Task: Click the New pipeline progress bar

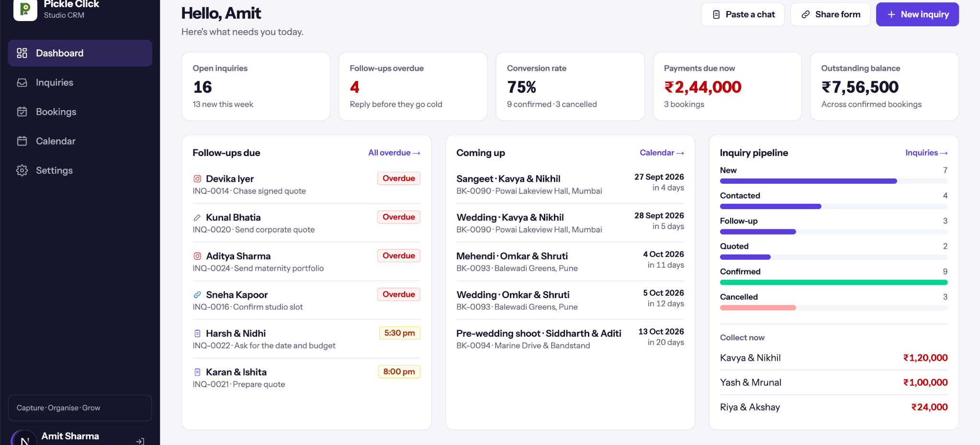Action: pos(834,181)
